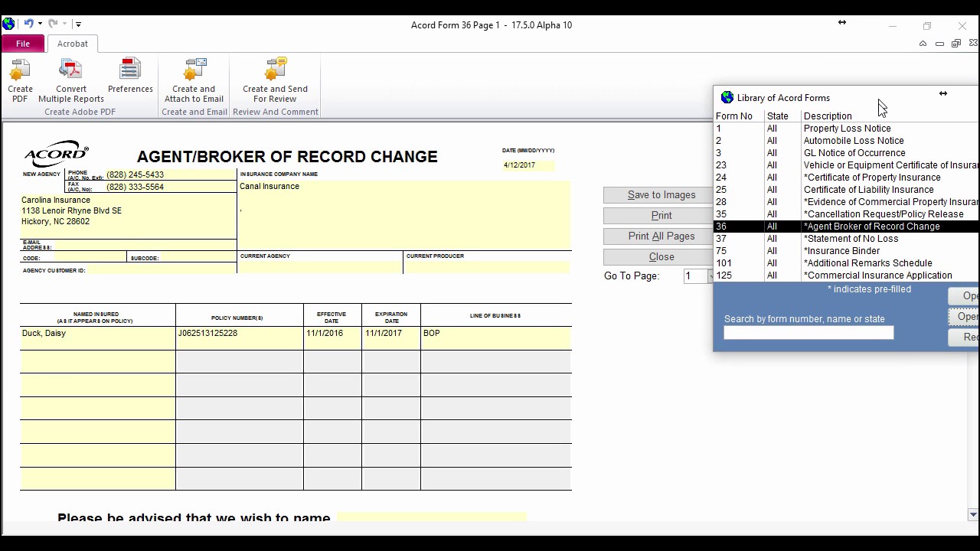Click the ribbon-row minimize document icon
The height and width of the screenshot is (551, 980).
point(939,44)
